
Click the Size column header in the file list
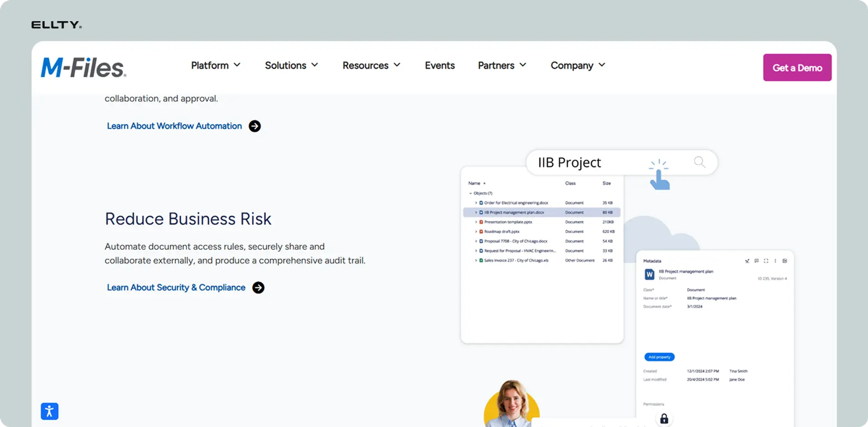pos(607,183)
